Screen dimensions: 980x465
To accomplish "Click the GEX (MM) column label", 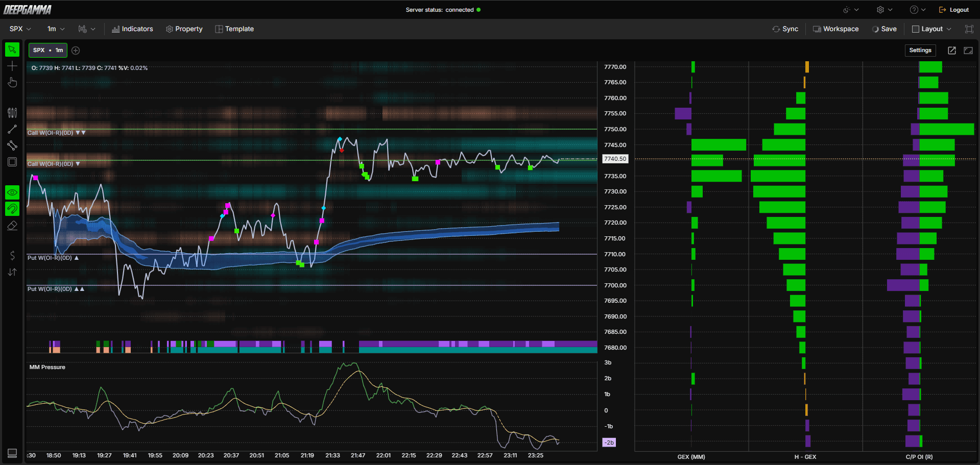I will pos(691,457).
